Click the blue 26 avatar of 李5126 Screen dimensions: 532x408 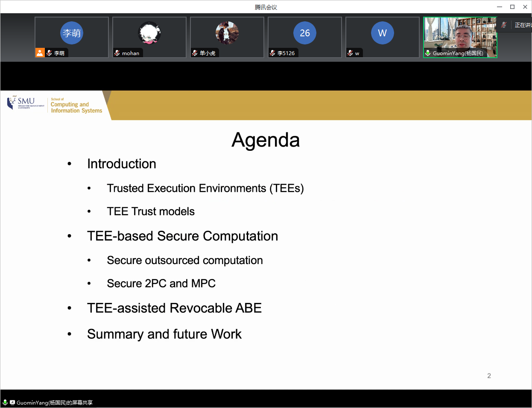tap(305, 33)
